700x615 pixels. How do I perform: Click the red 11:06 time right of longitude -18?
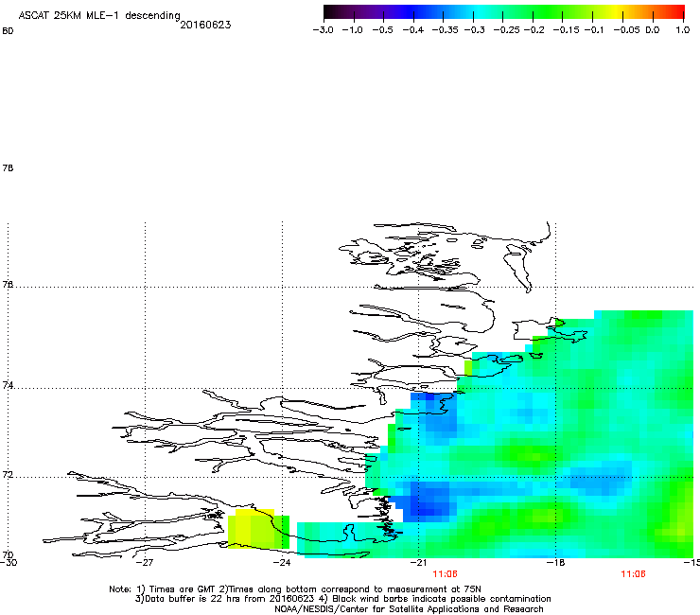point(633,574)
